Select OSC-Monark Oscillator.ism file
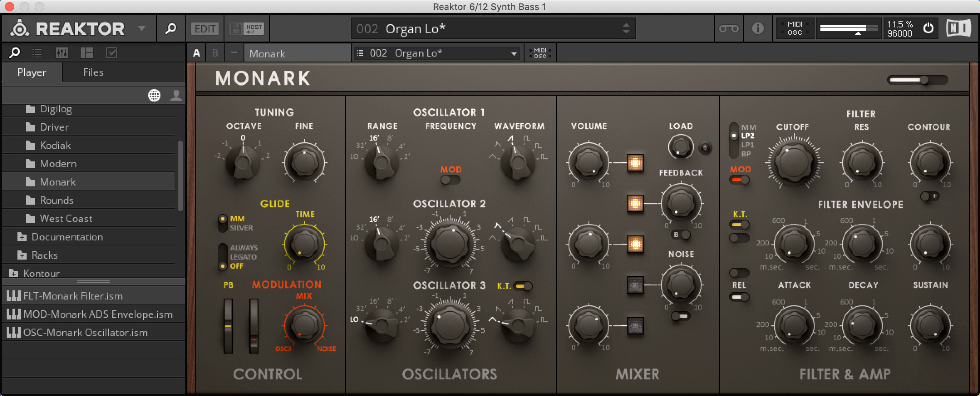 (x=94, y=333)
